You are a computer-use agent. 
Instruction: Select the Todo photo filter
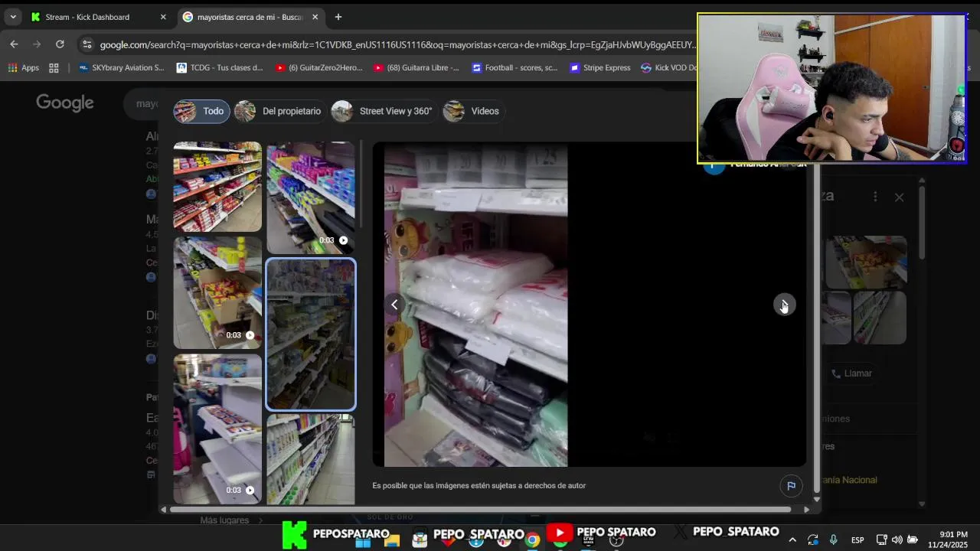tap(201, 111)
